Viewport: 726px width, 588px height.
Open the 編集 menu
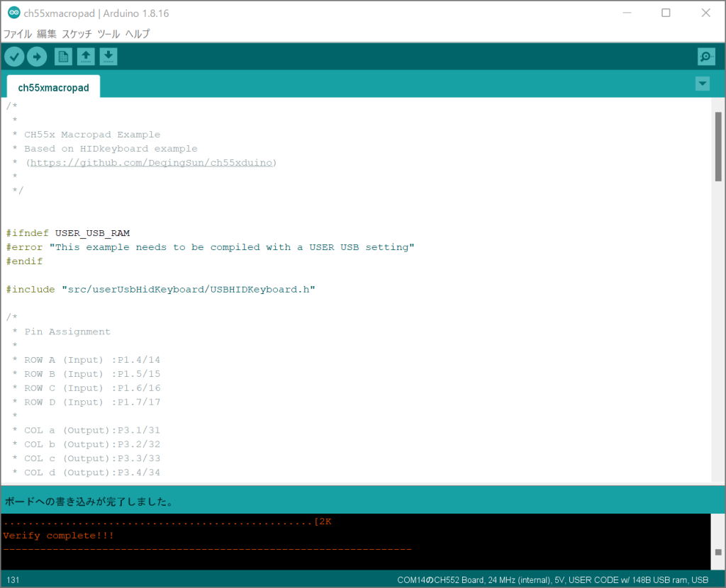(47, 33)
